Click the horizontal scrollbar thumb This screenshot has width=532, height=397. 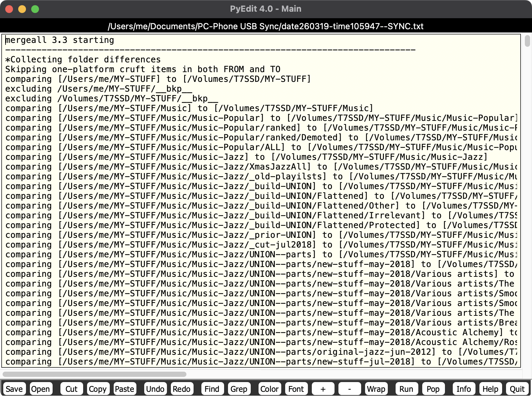pyautogui.click(x=95, y=374)
